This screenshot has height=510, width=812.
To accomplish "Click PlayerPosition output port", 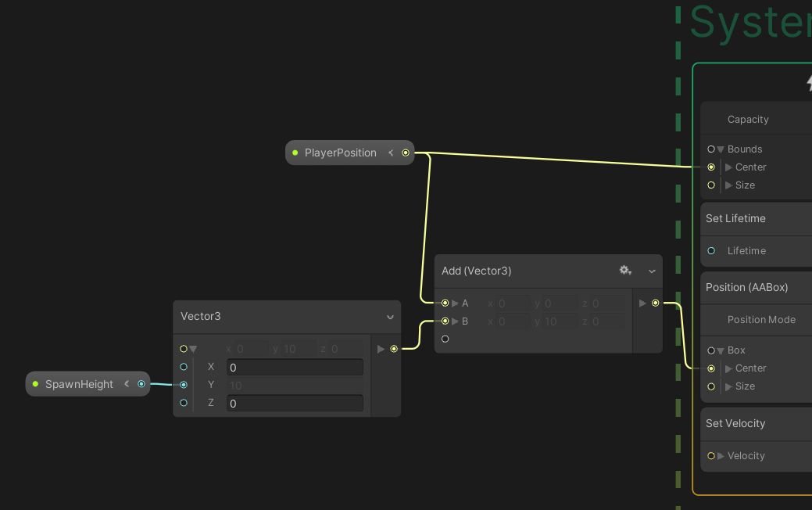I will [x=406, y=153].
